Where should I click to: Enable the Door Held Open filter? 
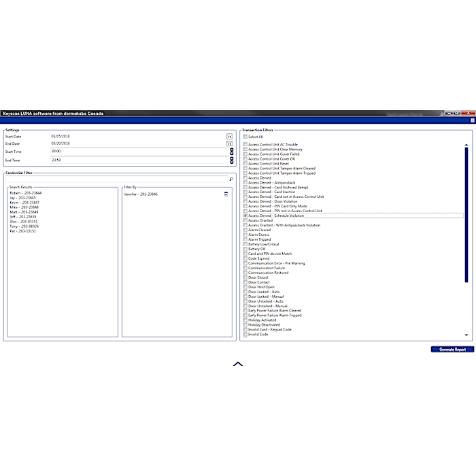point(246,287)
